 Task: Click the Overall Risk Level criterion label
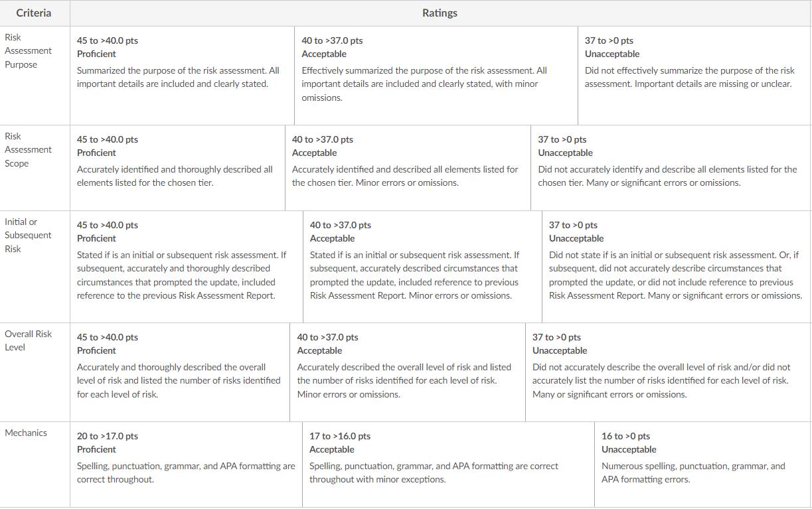(x=28, y=340)
